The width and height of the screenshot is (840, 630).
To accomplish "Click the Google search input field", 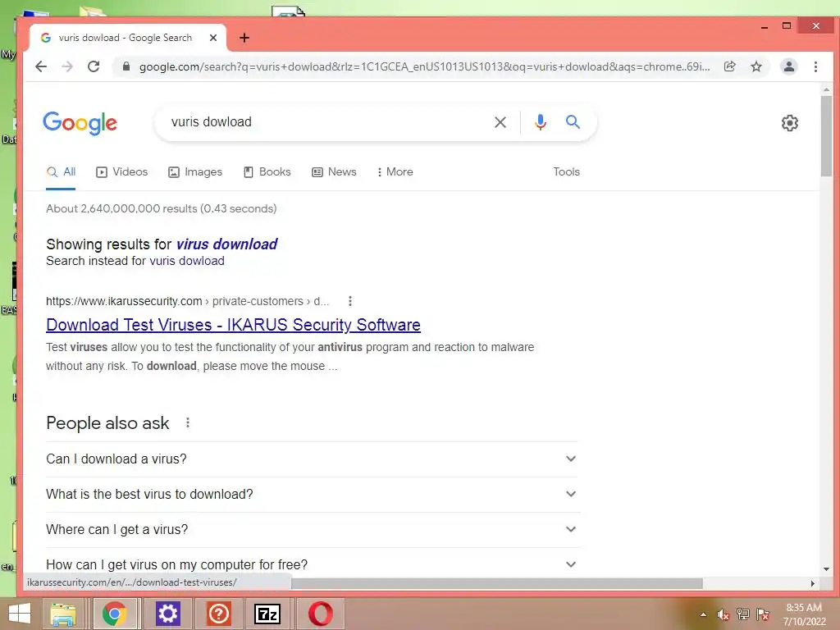I will [x=326, y=122].
